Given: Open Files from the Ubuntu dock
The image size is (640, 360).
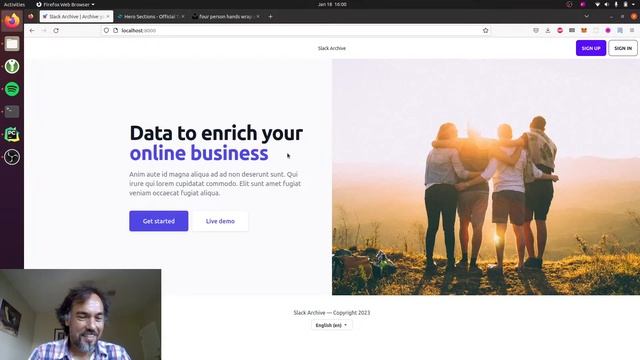Looking at the screenshot, I should pos(12,44).
